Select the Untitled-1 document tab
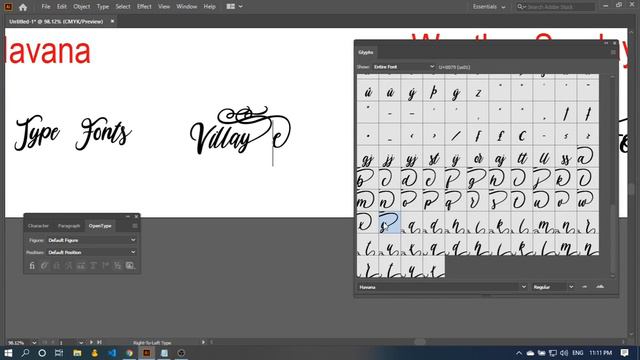640x360 pixels. pos(56,21)
